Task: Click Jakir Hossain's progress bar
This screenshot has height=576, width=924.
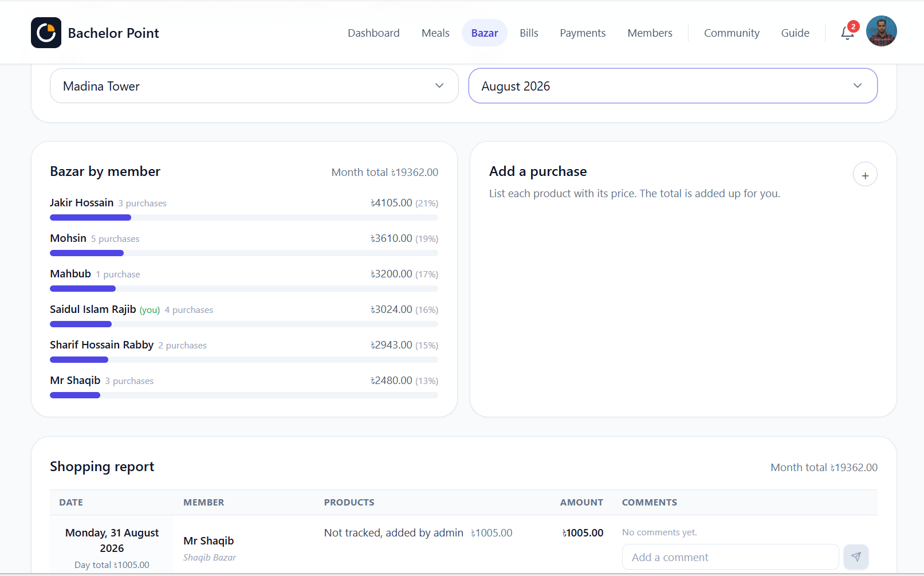Action: click(244, 218)
